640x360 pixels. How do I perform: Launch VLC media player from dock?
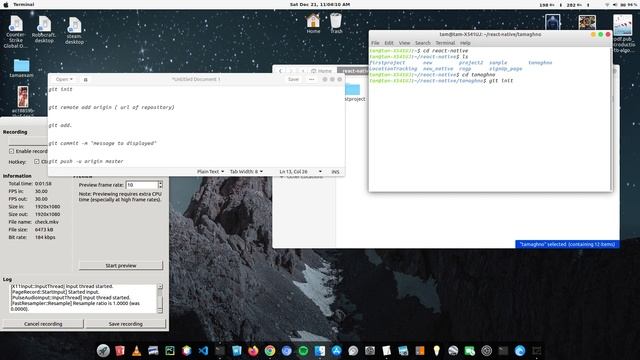136,351
